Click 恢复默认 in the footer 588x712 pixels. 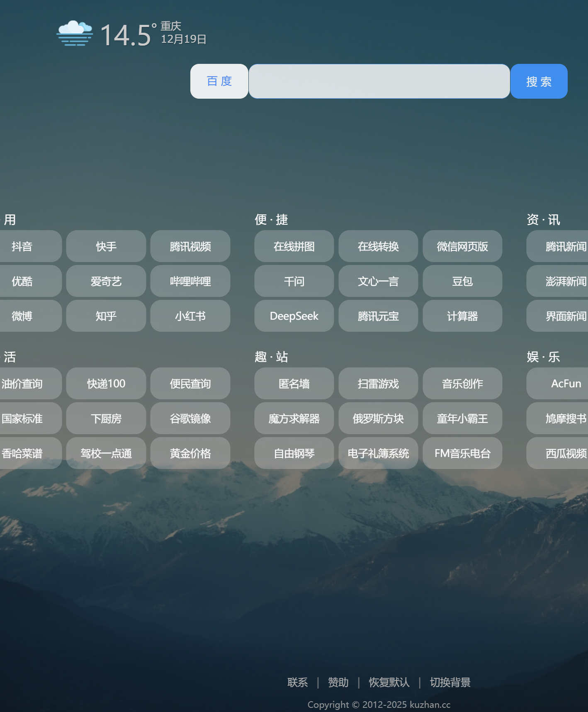(389, 682)
